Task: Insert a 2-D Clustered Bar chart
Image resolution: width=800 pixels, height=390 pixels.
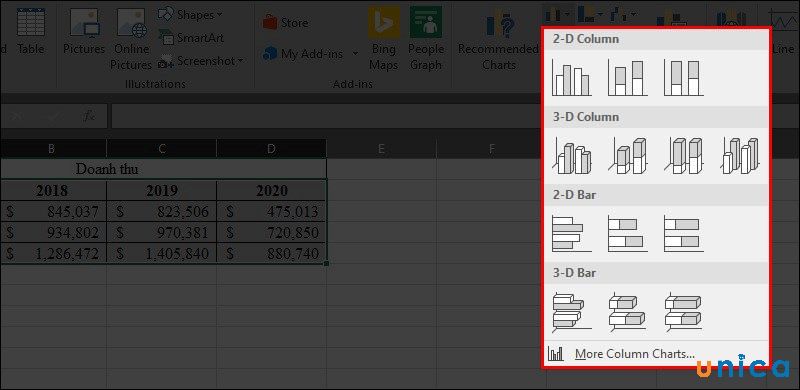Action: (571, 234)
